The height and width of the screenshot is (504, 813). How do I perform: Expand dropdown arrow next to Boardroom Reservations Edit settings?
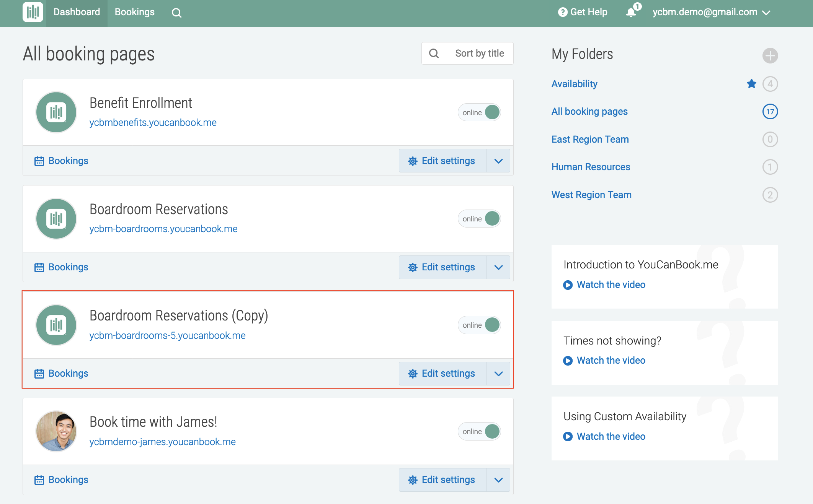tap(498, 267)
